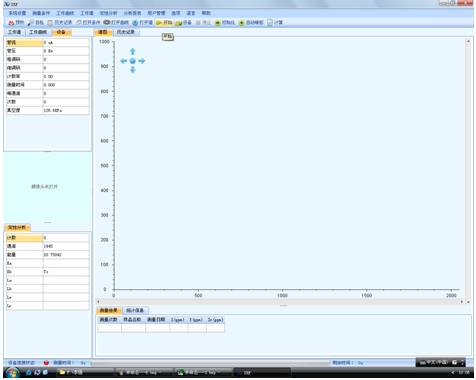Screen dimensions: 476x380
Task: Click the green 开始 start button in toolbar
Action: coord(164,23)
